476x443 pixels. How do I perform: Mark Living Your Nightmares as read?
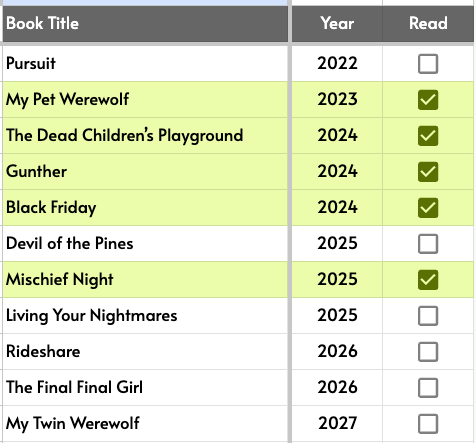428,316
